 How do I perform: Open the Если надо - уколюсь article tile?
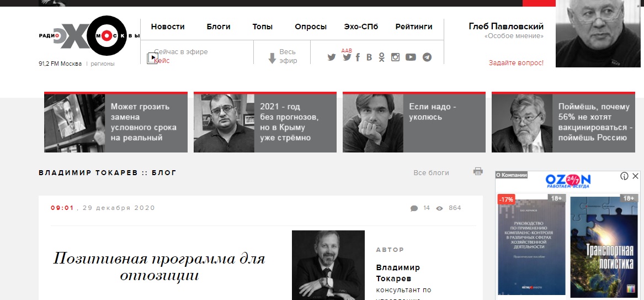(x=414, y=122)
